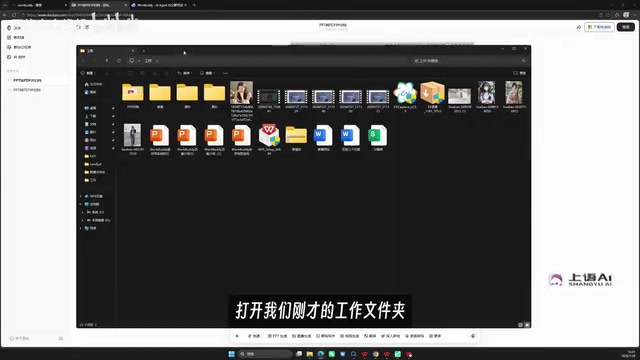Screen dimensions: 640x360
Task: Click 图像生成 in Doubao toolbar
Action: pos(302,336)
